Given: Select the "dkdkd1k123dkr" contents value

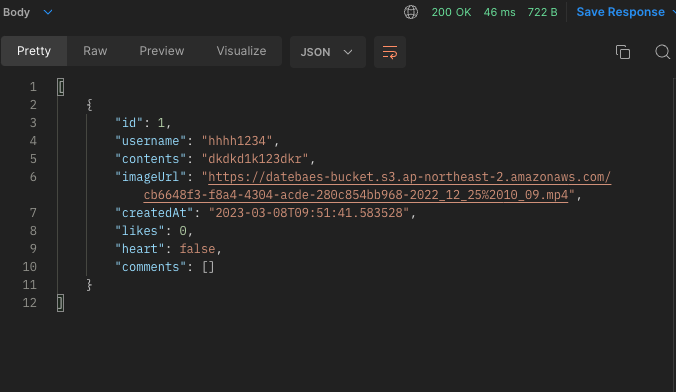Looking at the screenshot, I should point(255,159).
